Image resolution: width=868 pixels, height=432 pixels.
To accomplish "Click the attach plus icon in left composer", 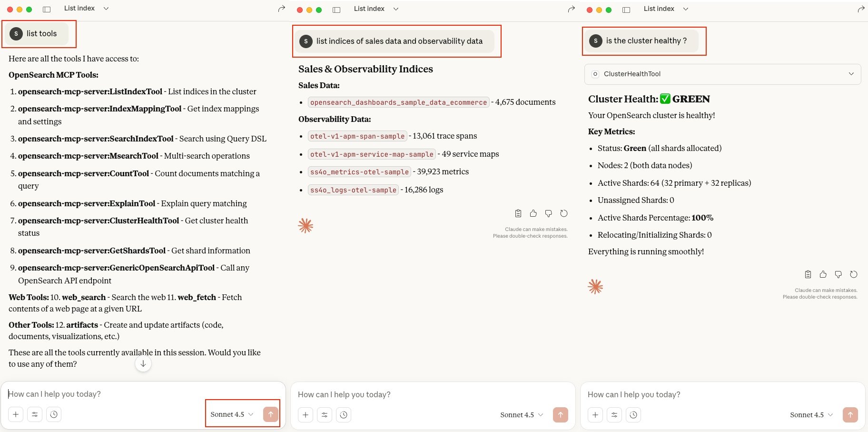I will (16, 414).
